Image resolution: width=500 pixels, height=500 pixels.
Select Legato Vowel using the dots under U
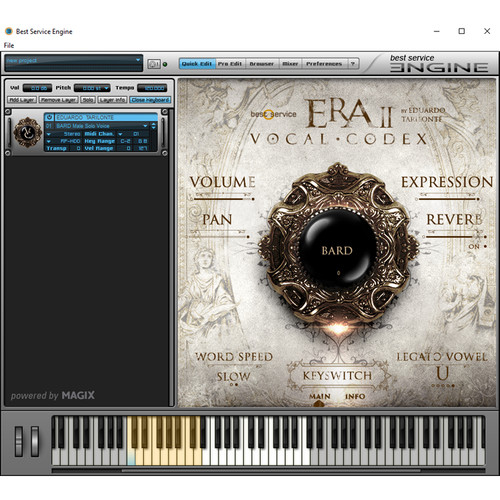[443, 386]
